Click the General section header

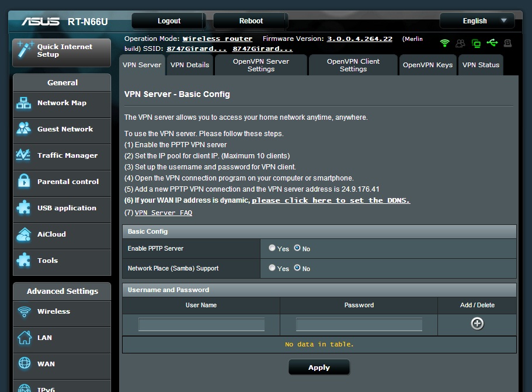62,82
